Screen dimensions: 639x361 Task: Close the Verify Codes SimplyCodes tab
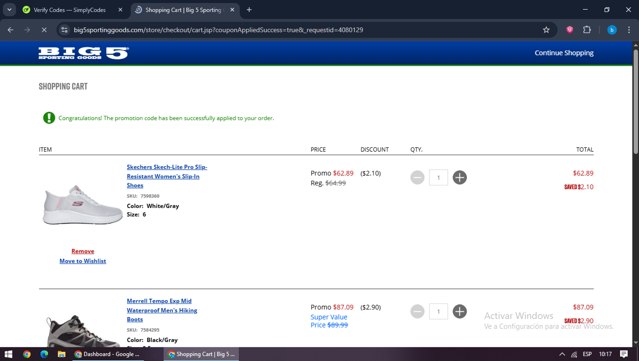[x=120, y=10]
